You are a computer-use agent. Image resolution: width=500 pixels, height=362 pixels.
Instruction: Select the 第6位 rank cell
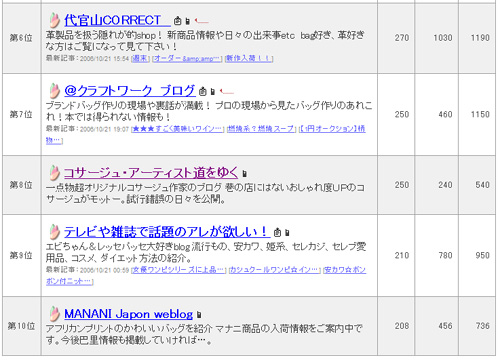pos(21,38)
